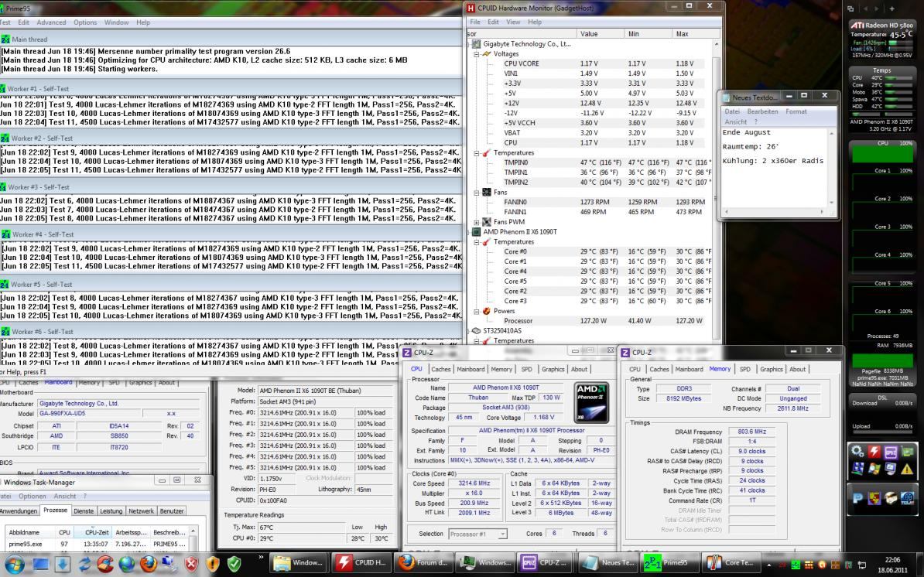Click the DRAM Frequency 803.6 MHz value
Image resolution: width=924 pixels, height=577 pixels.
tap(752, 432)
